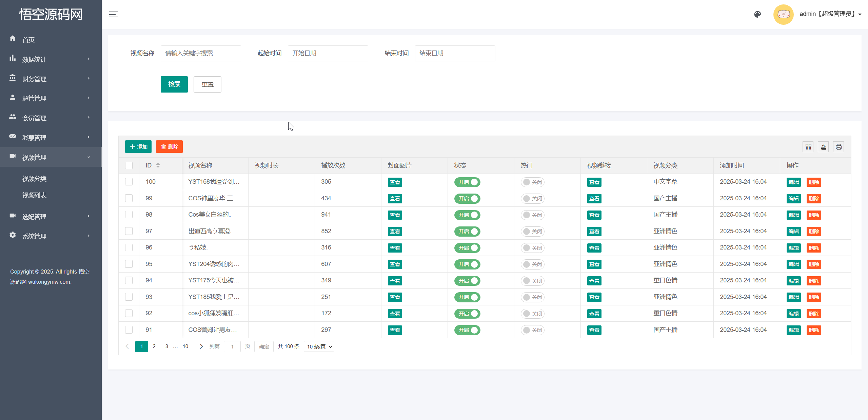Screen dimensions: 868x420
Task: Click the export table icon
Action: pyautogui.click(x=823, y=147)
